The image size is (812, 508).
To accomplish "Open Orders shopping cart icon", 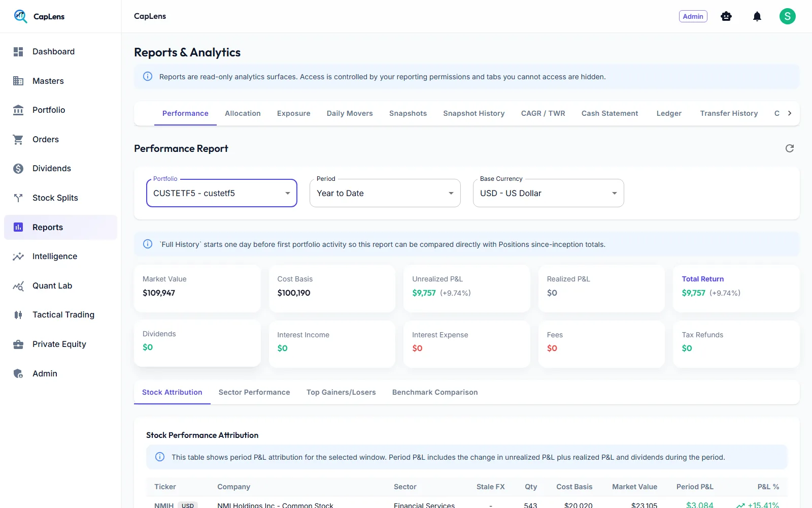I will [18, 139].
